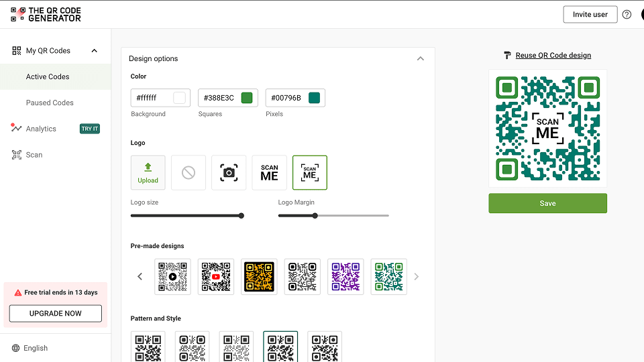This screenshot has width=644, height=362.
Task: Go to Analytics in the sidebar
Action: pos(41,129)
